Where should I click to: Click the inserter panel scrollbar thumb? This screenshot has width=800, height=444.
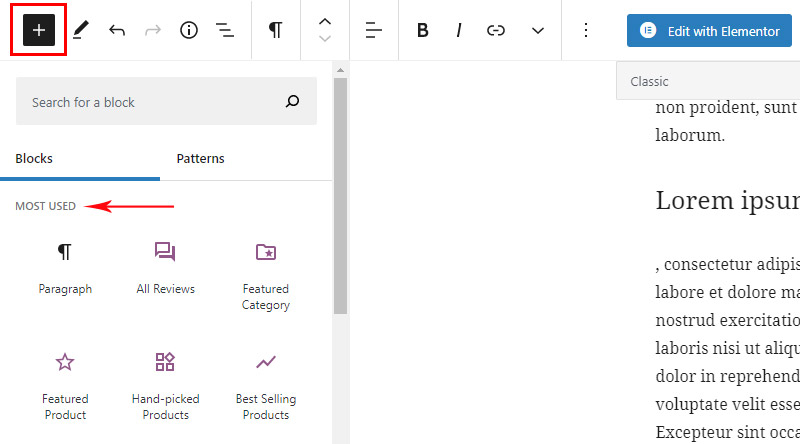[x=340, y=196]
